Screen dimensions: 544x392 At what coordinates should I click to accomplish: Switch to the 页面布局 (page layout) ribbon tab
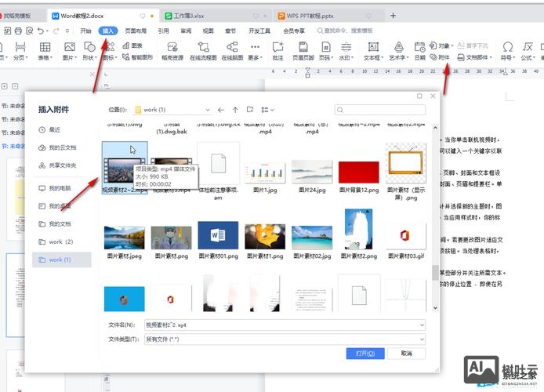pyautogui.click(x=135, y=31)
